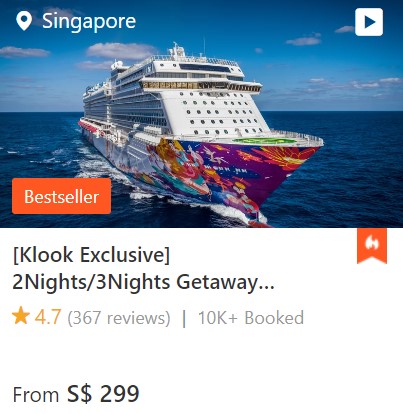Screen dimensions: 403x414
Task: Click the From price label
Action: (36, 395)
